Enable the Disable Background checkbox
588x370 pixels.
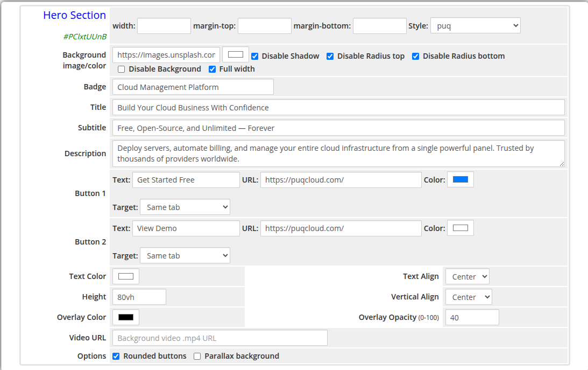[x=121, y=69]
